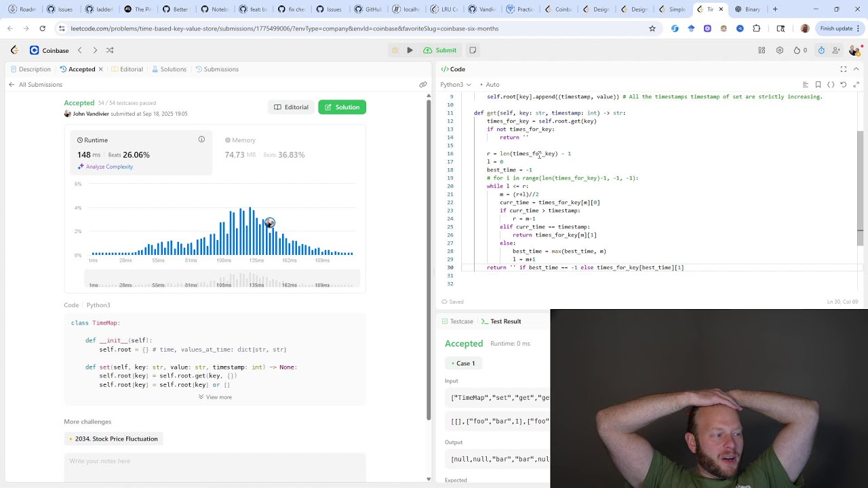Screen dimensions: 868x488
Task: Switch to the Test Result tab
Action: pos(500,321)
